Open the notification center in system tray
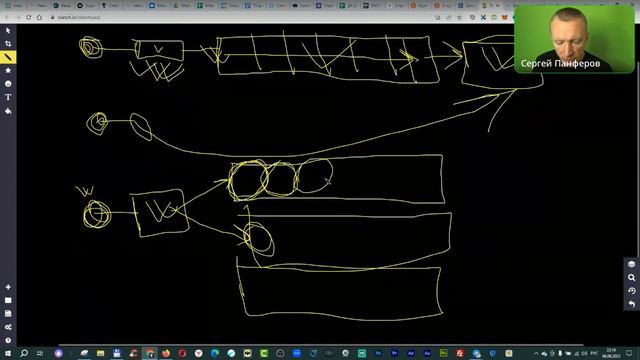 point(629,353)
